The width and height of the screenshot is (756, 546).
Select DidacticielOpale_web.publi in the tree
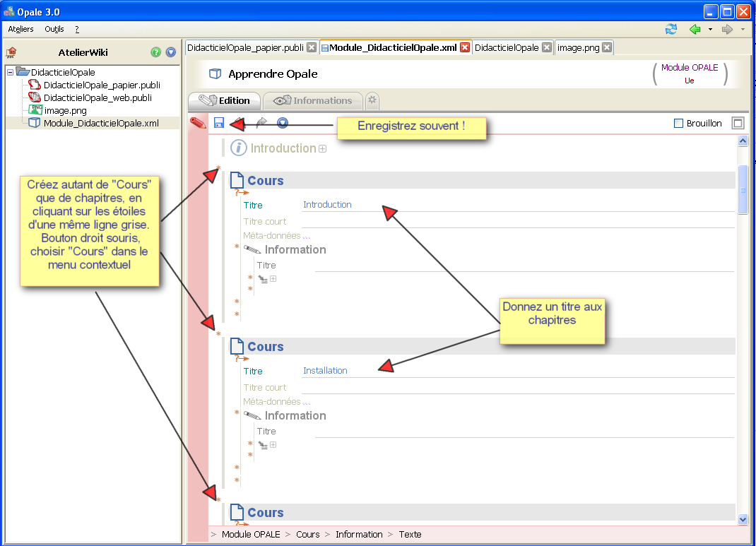[x=98, y=97]
